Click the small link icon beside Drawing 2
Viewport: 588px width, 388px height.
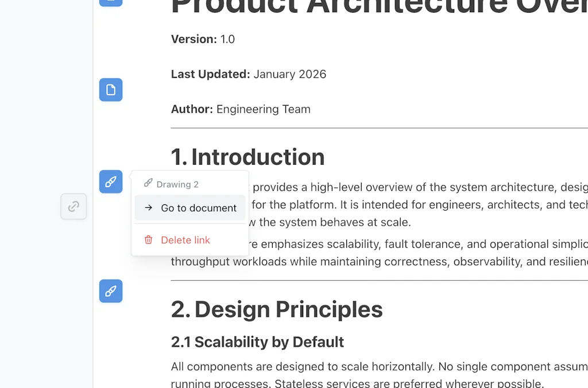click(x=148, y=184)
